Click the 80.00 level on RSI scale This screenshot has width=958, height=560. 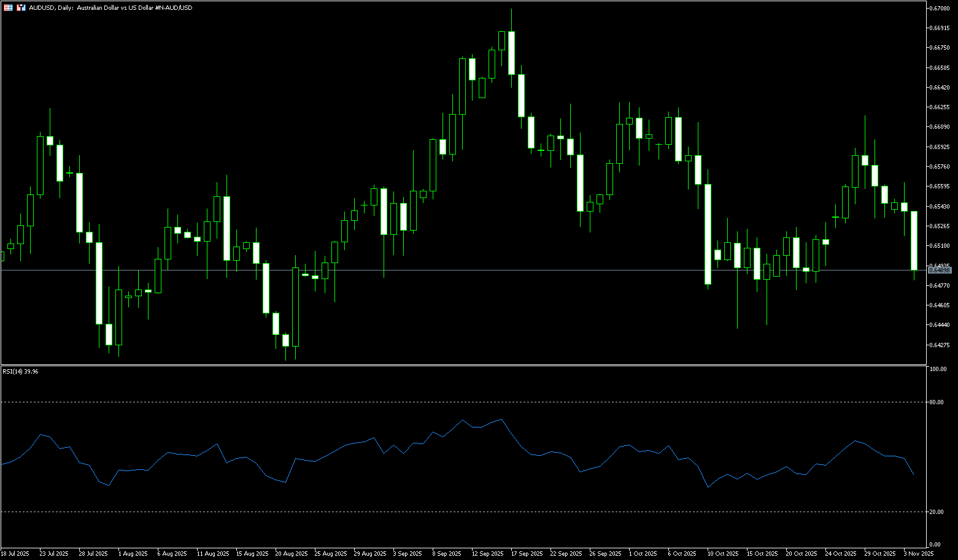click(x=937, y=402)
